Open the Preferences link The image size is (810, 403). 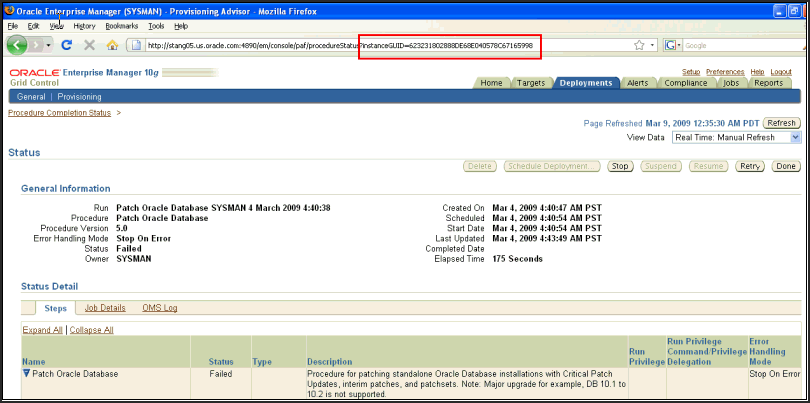point(725,72)
